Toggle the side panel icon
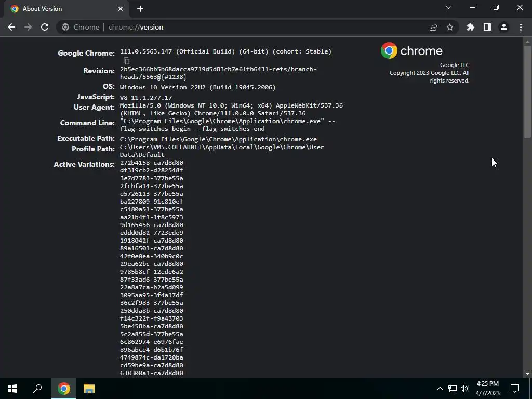Viewport: 532px width, 399px height. (x=487, y=27)
